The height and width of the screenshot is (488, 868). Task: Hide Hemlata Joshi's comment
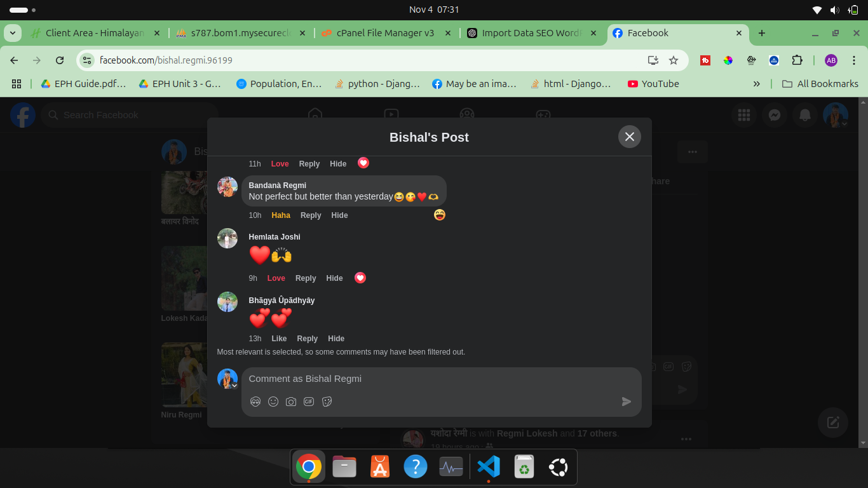click(334, 278)
